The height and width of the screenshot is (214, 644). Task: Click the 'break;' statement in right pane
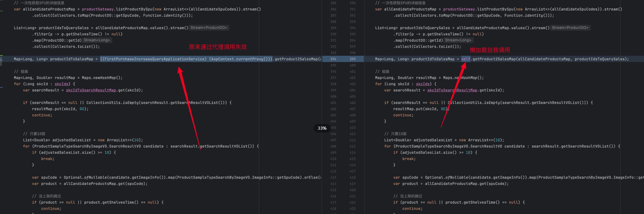tap(409, 159)
